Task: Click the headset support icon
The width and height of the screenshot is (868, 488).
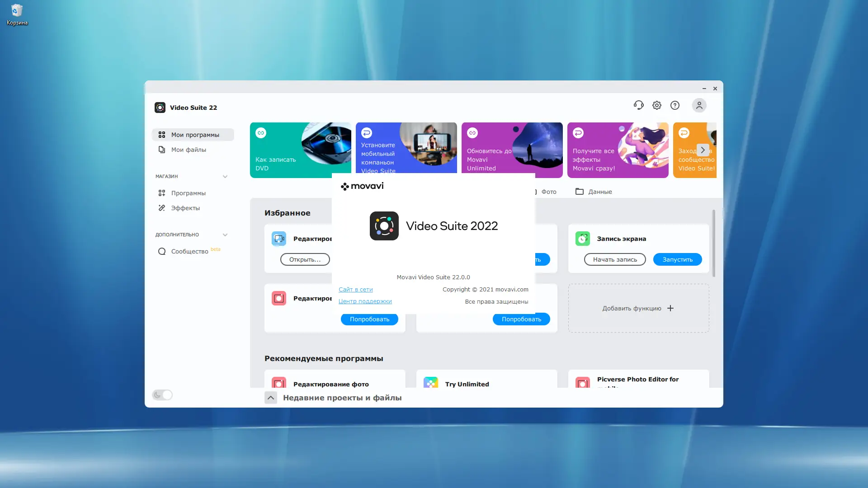Action: tap(638, 105)
